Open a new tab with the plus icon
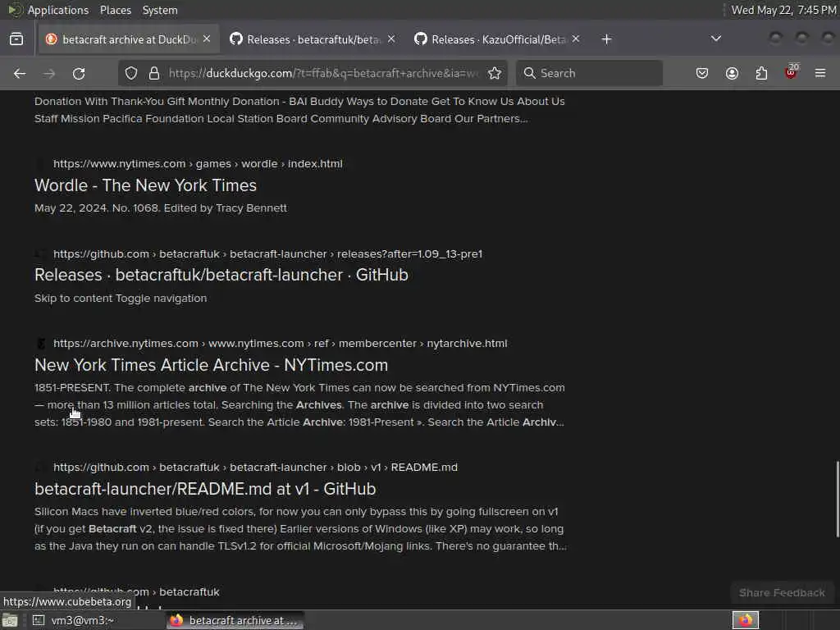 click(606, 39)
